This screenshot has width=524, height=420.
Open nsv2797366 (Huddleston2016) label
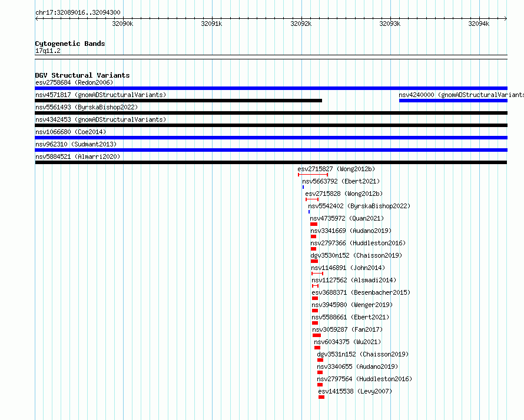point(358,243)
